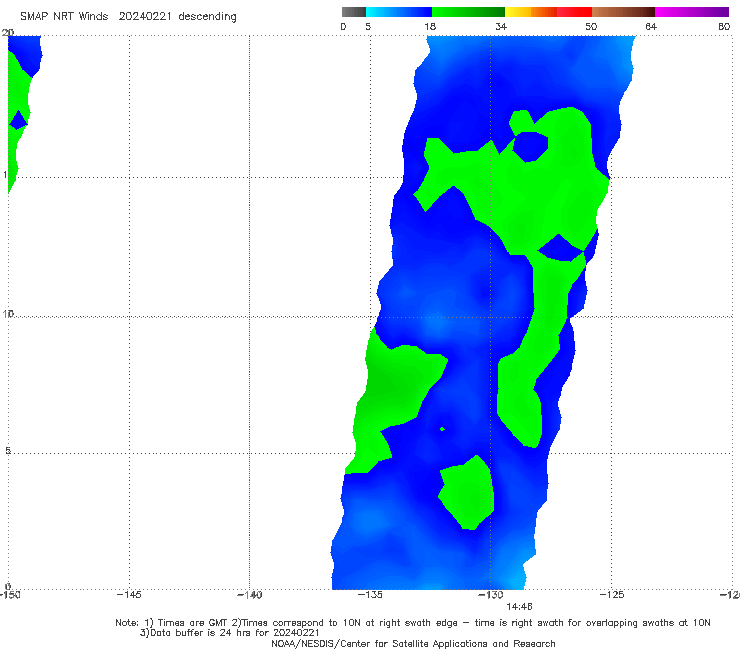The width and height of the screenshot is (740, 650).
Task: Click the '-135' longitude axis label
Action: point(370,595)
